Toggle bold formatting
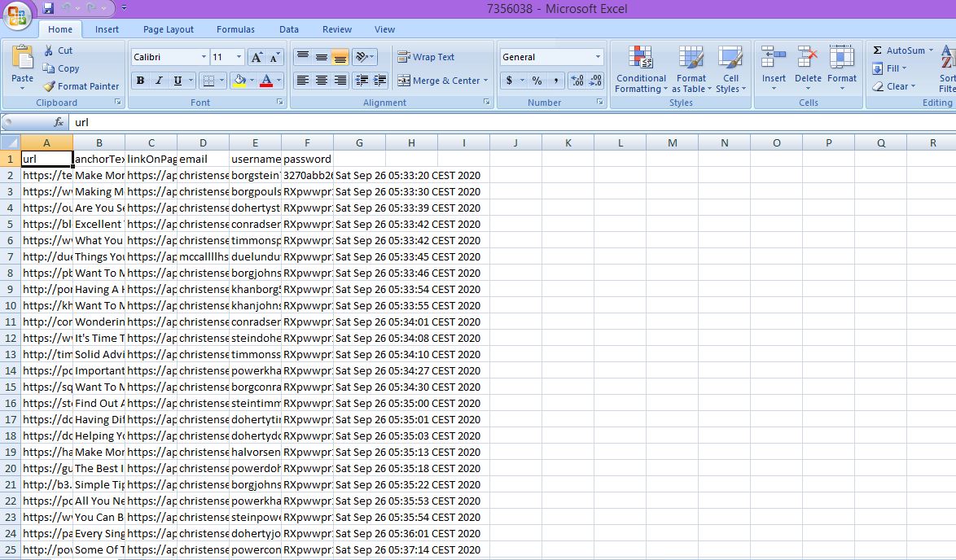 click(139, 81)
